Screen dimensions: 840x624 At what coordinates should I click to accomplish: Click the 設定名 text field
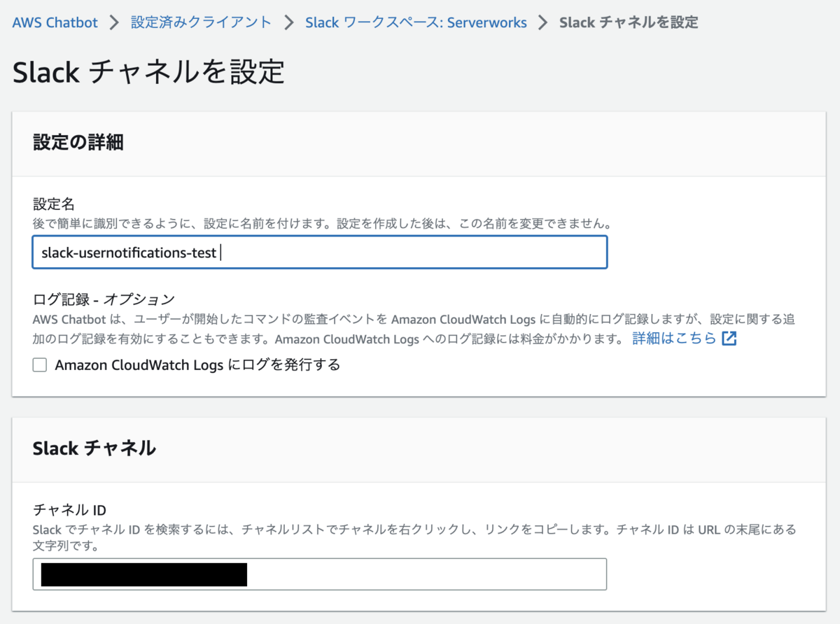[x=320, y=253]
